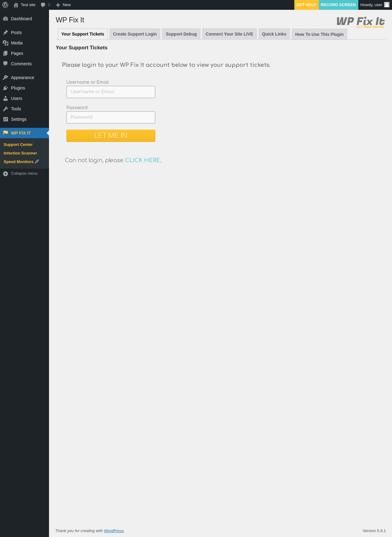Open the Quick Links tab

274,34
